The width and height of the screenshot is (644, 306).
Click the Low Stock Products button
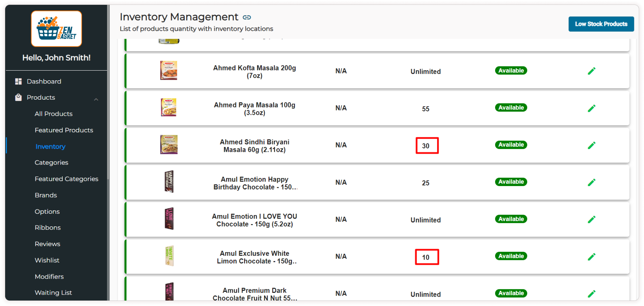(601, 24)
